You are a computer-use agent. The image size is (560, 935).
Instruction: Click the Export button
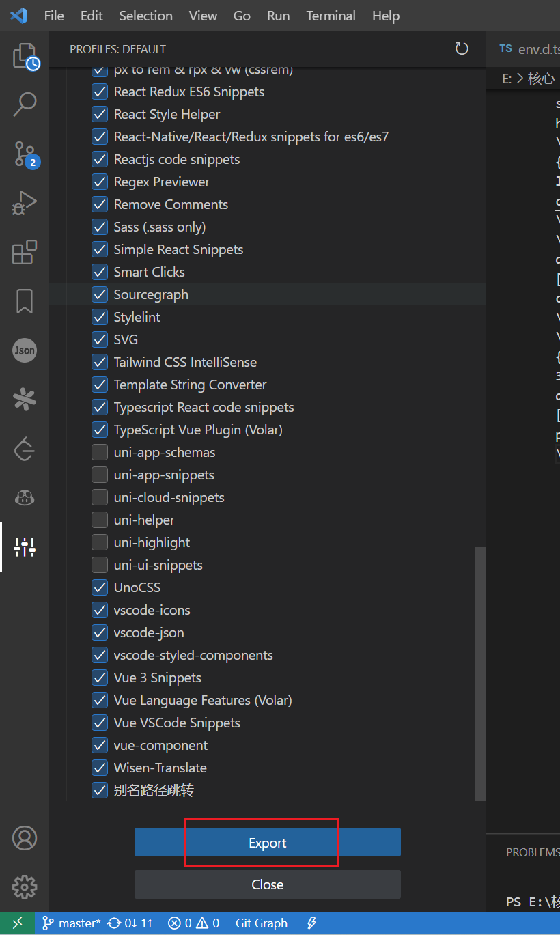[267, 842]
